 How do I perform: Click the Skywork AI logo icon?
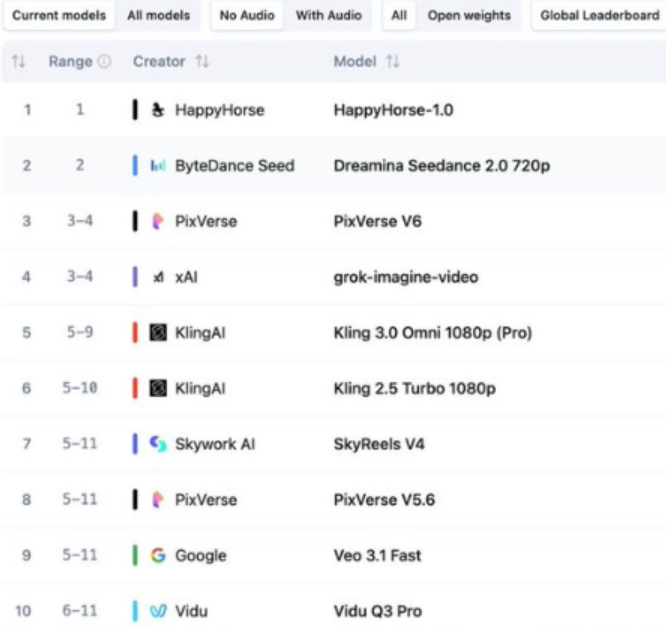[x=158, y=444]
